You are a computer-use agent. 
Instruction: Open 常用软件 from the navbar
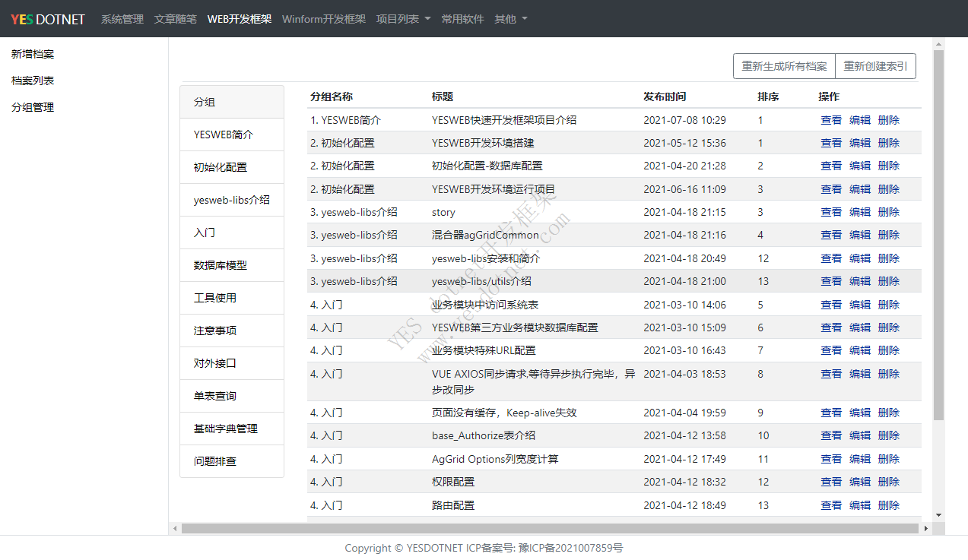click(x=462, y=19)
